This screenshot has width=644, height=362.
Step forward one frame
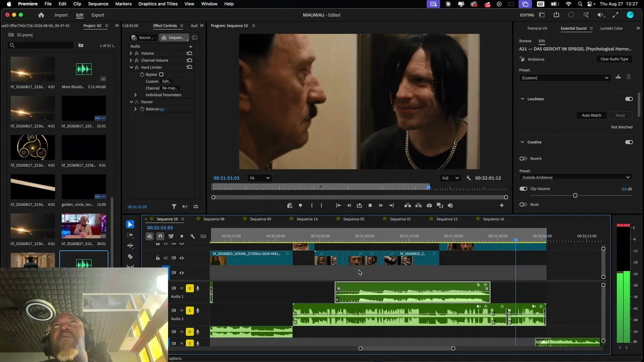point(380,206)
